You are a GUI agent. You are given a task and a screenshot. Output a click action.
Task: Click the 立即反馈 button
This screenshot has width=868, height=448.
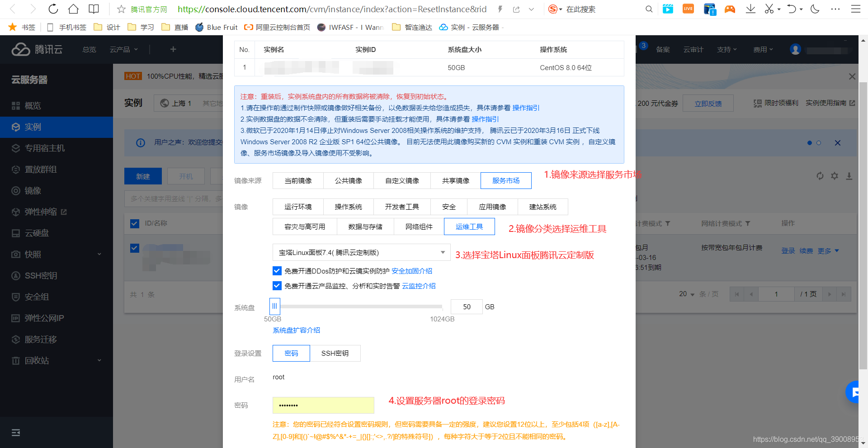pos(708,104)
